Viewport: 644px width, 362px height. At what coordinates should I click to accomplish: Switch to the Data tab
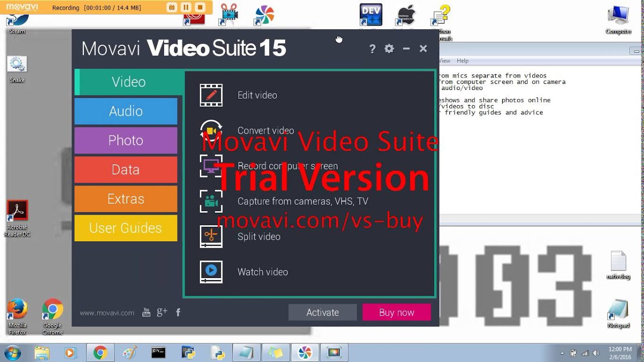(x=126, y=169)
